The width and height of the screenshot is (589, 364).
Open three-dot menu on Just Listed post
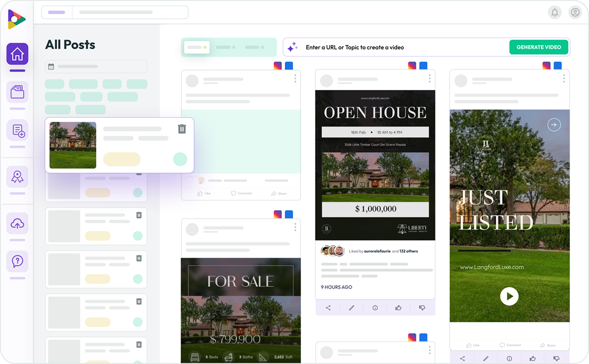[564, 78]
